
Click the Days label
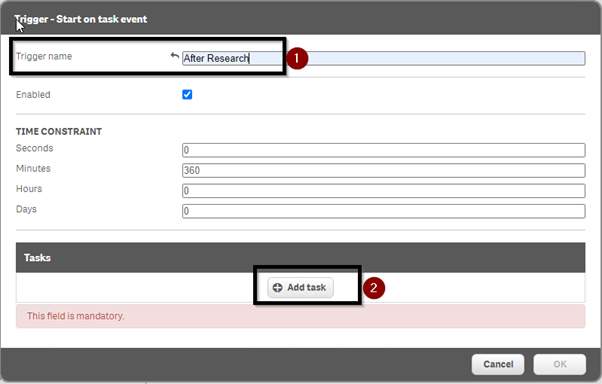[x=26, y=209]
